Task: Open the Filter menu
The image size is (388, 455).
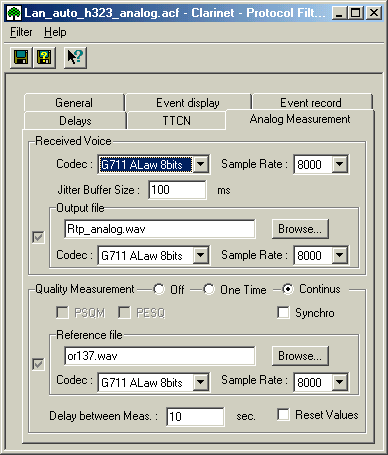Action: coord(21,32)
